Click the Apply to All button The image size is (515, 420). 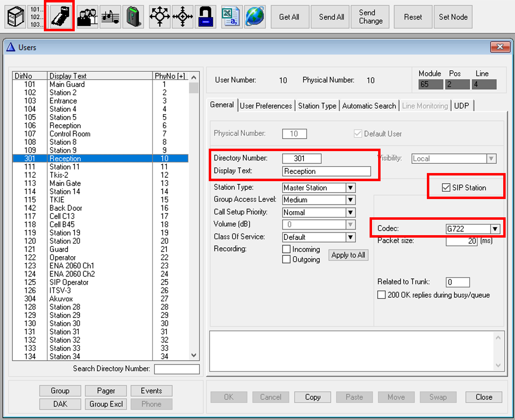point(348,255)
